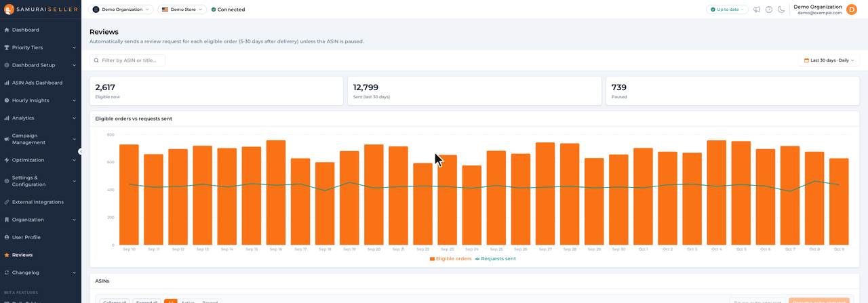Click the US flag store icon
This screenshot has height=303, width=868.
[165, 9]
